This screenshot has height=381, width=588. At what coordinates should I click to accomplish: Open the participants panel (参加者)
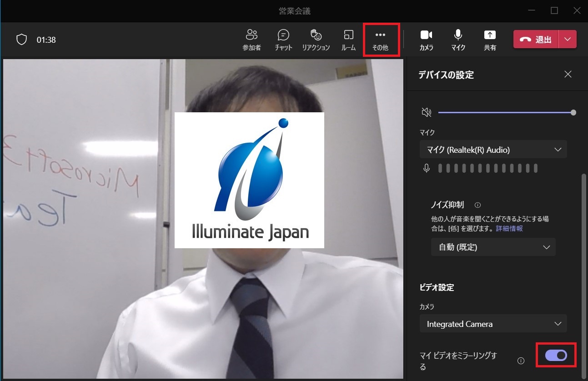tap(251, 40)
